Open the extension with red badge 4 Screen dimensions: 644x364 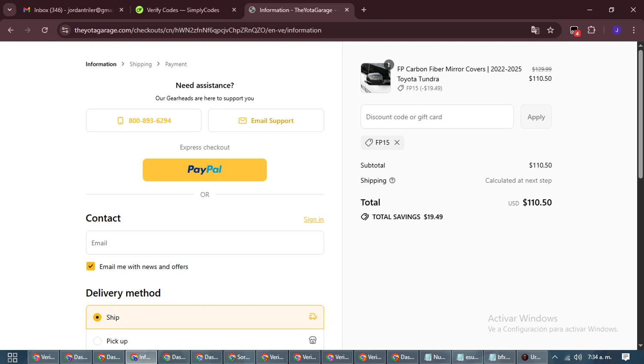574,31
